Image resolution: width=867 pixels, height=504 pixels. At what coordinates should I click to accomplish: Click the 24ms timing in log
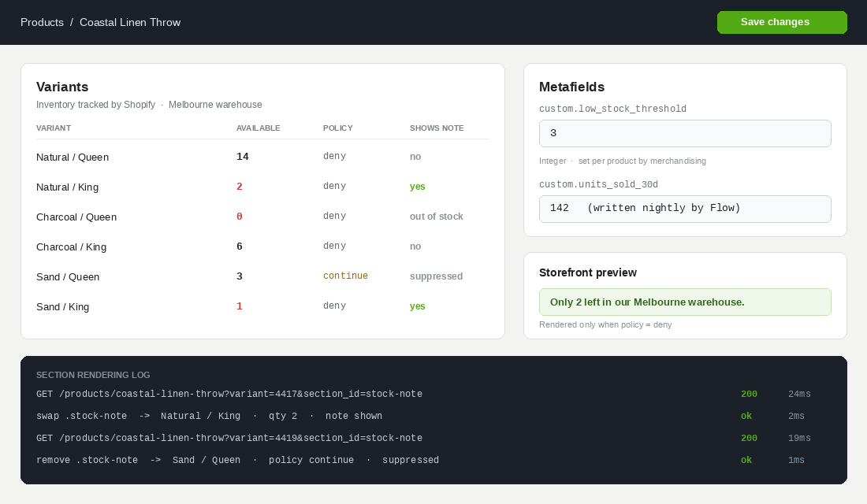799,394
